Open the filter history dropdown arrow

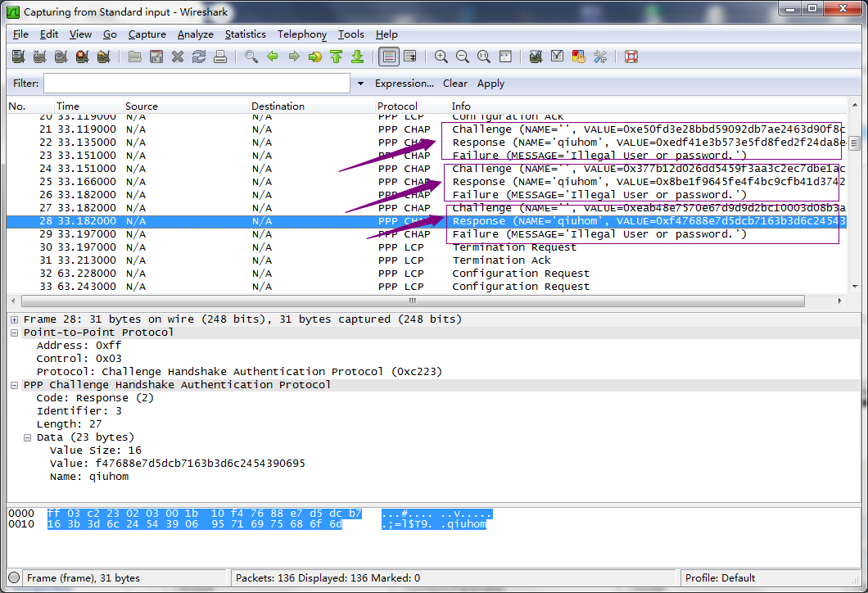pos(360,84)
